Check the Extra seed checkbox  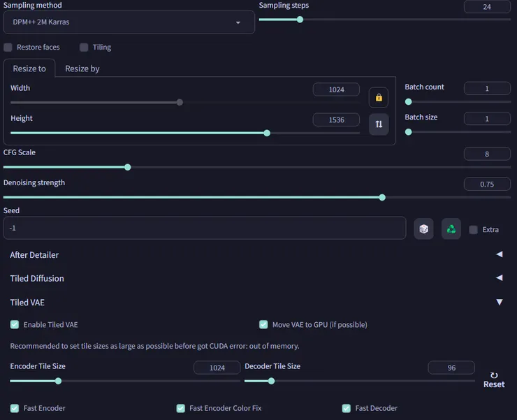[474, 229]
